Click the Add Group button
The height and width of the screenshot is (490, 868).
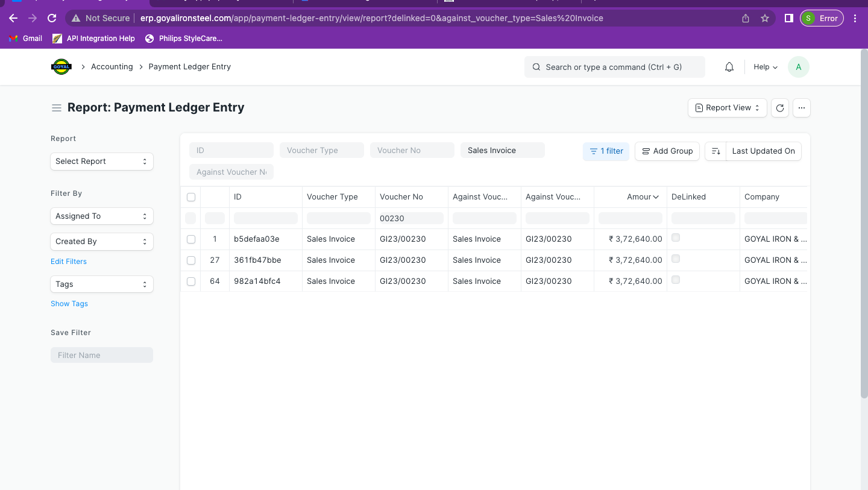667,151
